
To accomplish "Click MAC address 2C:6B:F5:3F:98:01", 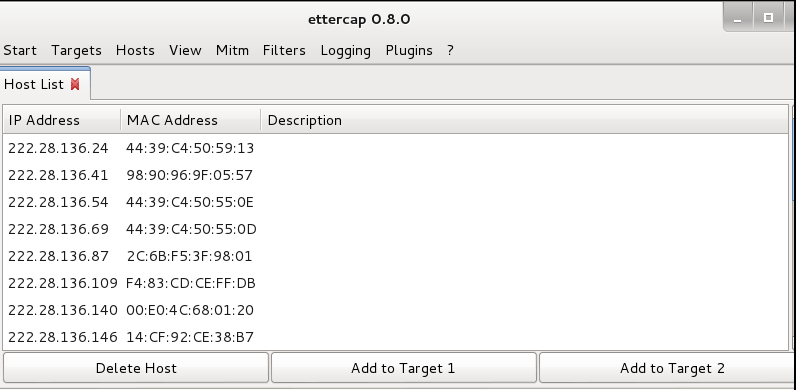I will [189, 256].
